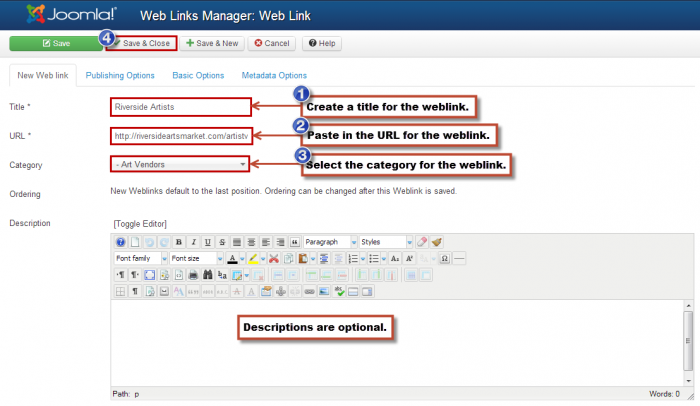
Task: Insert a numbered list
Action: (x=353, y=258)
